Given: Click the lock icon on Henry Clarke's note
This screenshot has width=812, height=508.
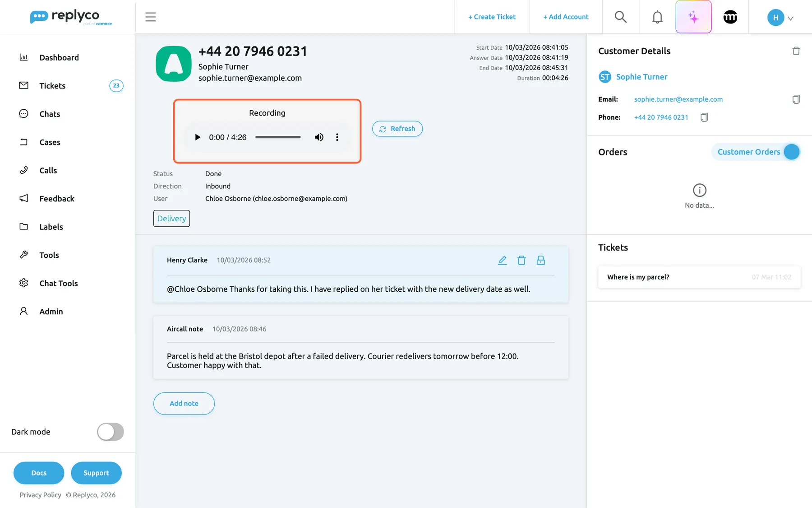Looking at the screenshot, I should pos(541,260).
